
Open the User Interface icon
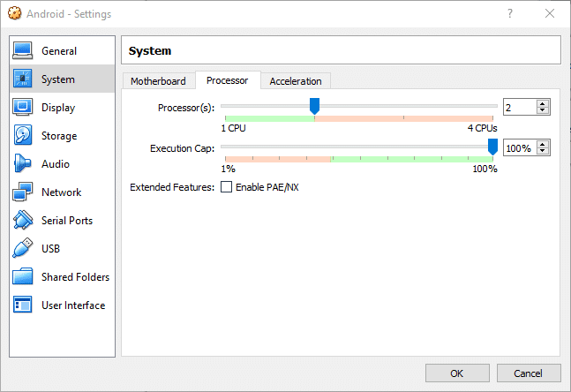pos(23,305)
